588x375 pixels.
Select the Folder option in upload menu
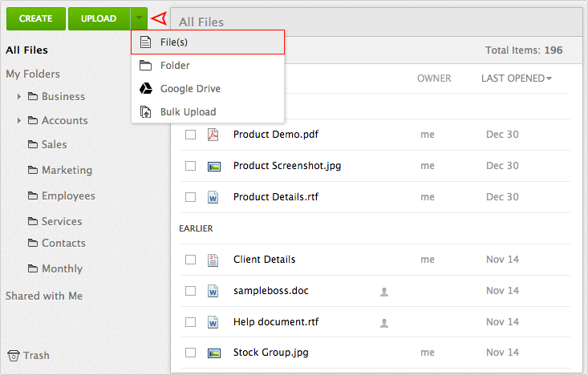pyautogui.click(x=175, y=66)
